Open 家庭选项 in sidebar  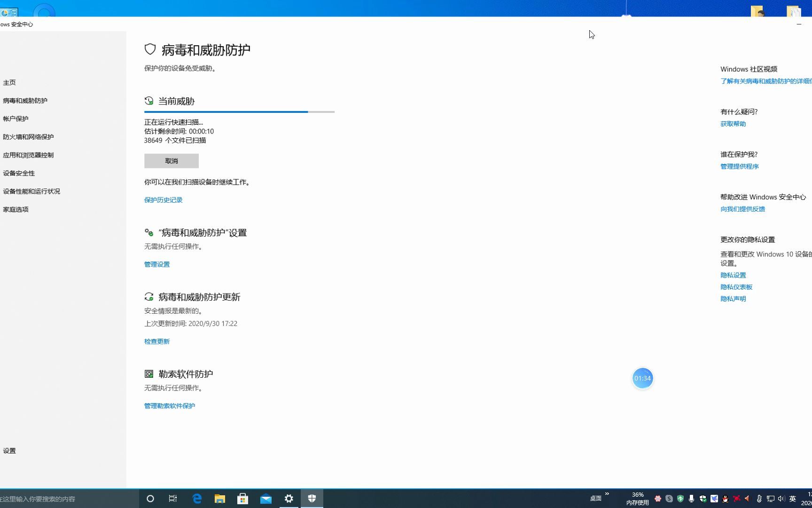click(x=16, y=209)
